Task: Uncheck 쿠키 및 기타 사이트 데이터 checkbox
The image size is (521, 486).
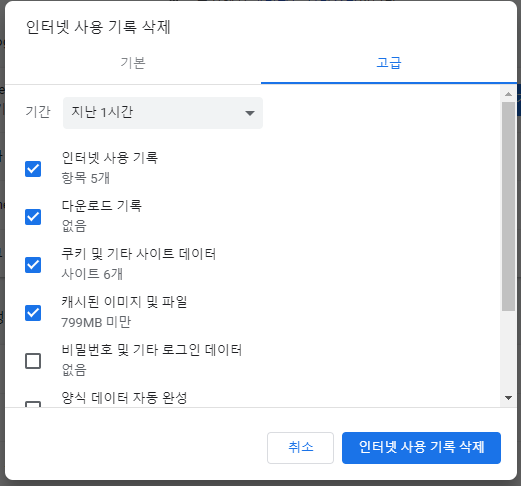Action: (x=33, y=265)
